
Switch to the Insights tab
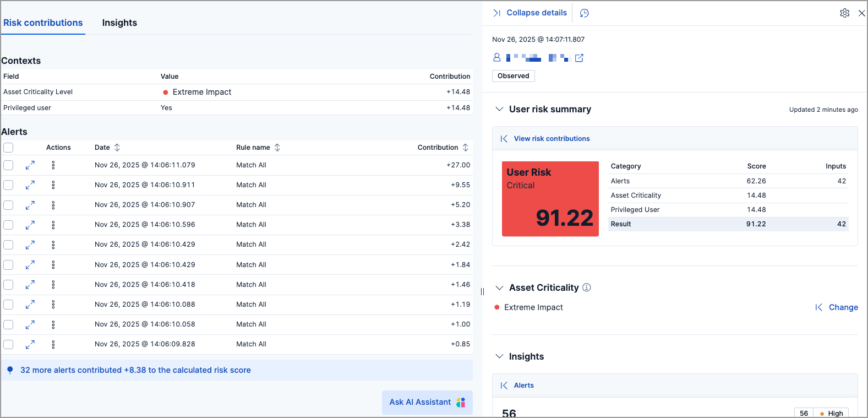pos(119,23)
